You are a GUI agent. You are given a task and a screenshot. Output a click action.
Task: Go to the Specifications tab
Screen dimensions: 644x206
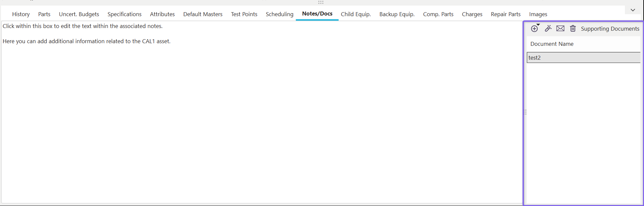pos(124,14)
